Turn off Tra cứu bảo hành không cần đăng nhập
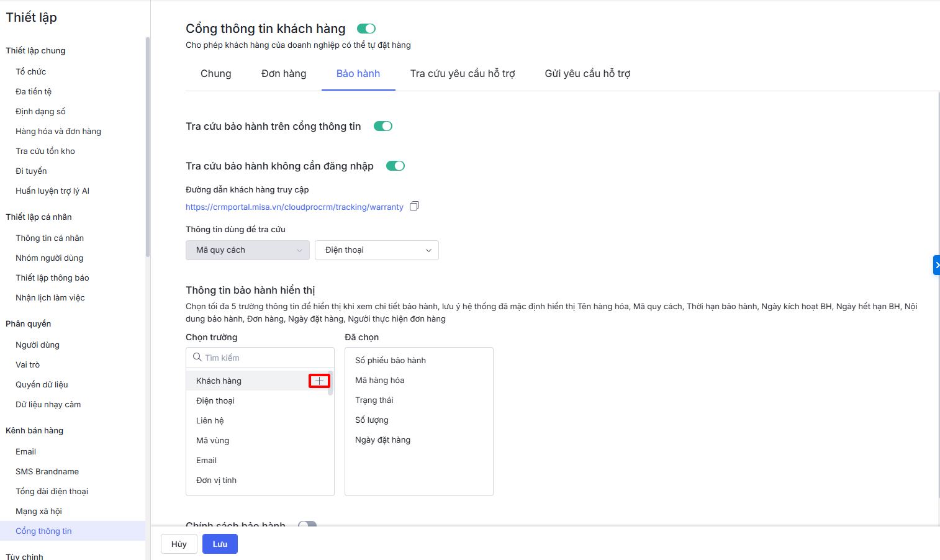The width and height of the screenshot is (940, 560). tap(395, 166)
